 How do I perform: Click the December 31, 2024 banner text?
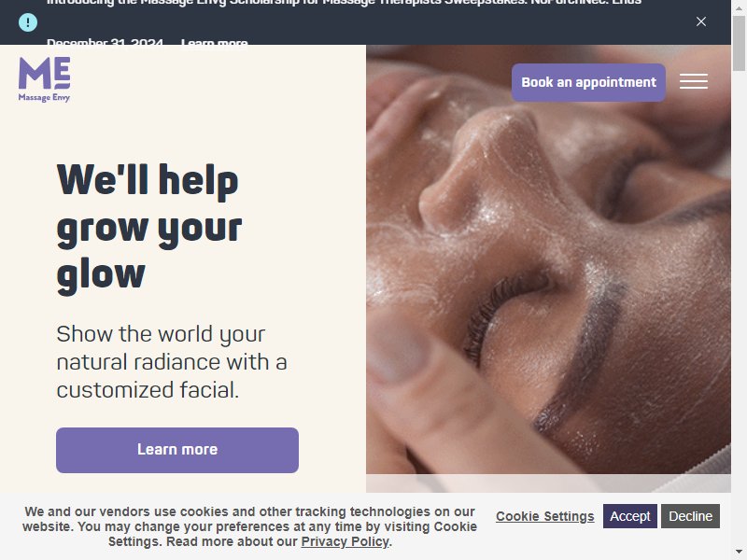tap(105, 42)
